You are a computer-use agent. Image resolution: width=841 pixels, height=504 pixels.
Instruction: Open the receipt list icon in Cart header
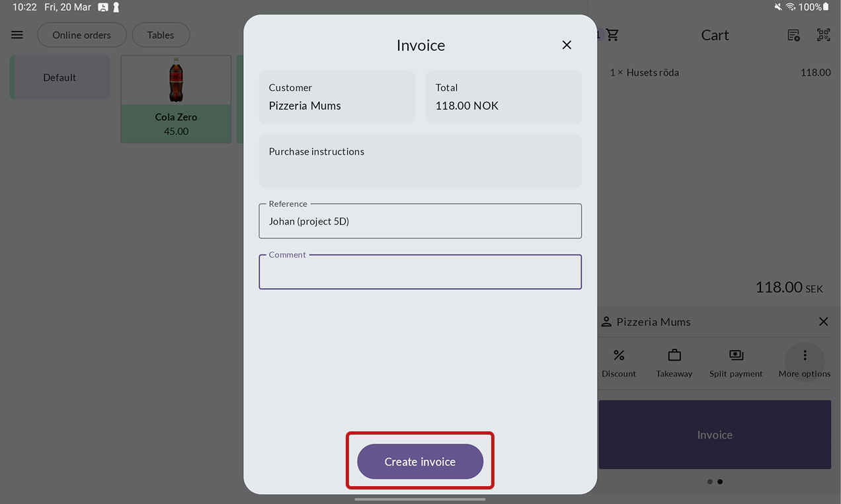pyautogui.click(x=793, y=35)
